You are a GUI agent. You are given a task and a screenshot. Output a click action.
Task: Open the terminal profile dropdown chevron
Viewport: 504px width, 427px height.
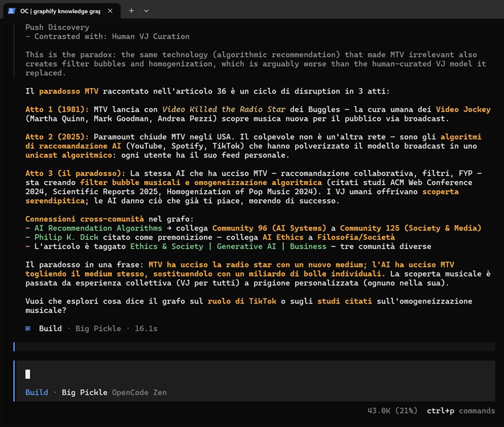tap(146, 11)
